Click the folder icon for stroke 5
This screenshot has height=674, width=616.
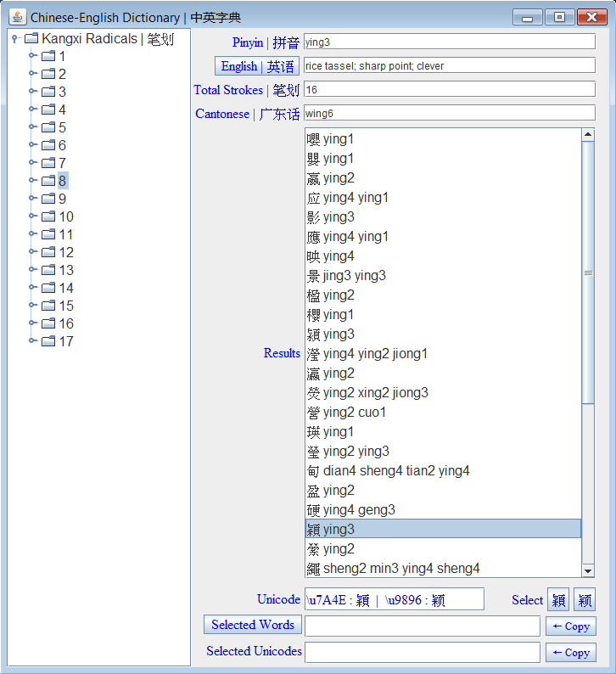coord(48,127)
